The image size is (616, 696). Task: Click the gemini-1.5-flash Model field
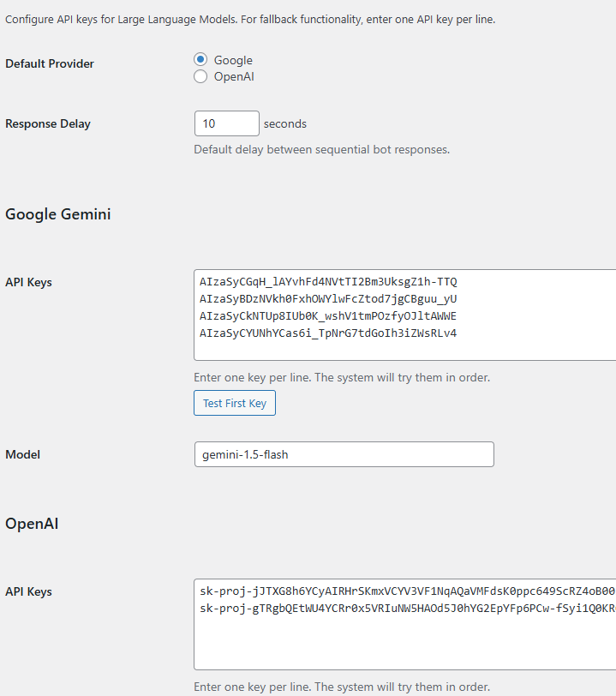[x=344, y=454]
